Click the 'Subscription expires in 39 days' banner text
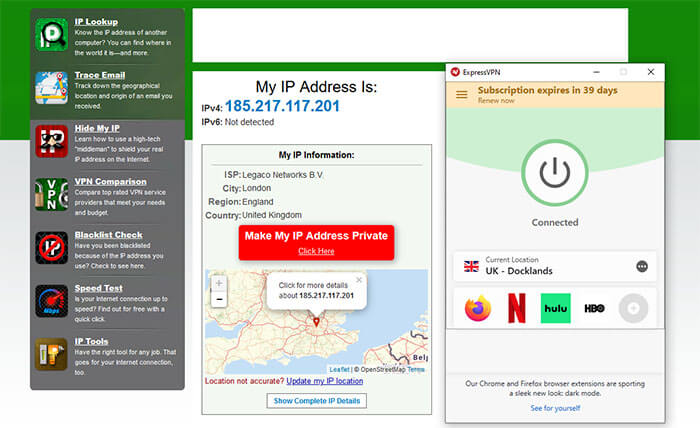 (547, 90)
